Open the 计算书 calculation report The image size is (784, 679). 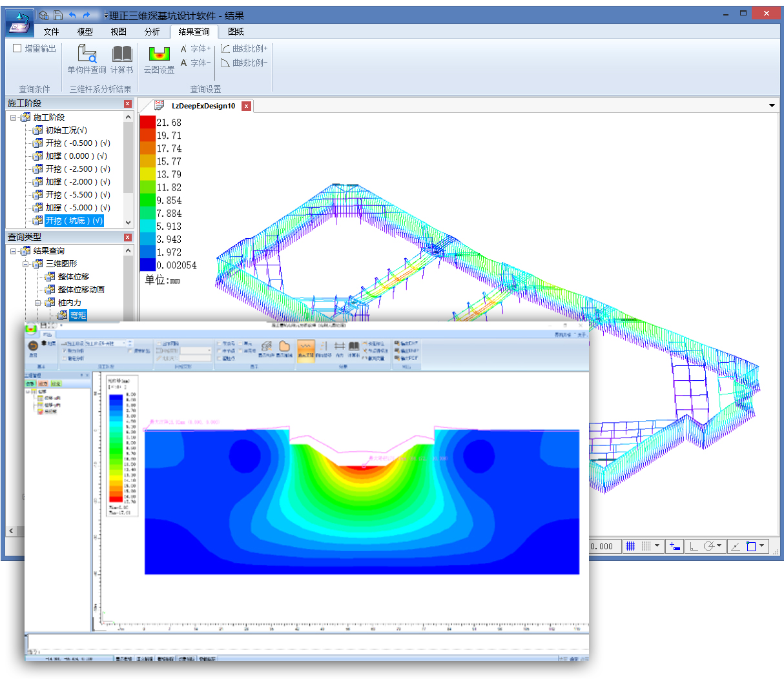(121, 59)
